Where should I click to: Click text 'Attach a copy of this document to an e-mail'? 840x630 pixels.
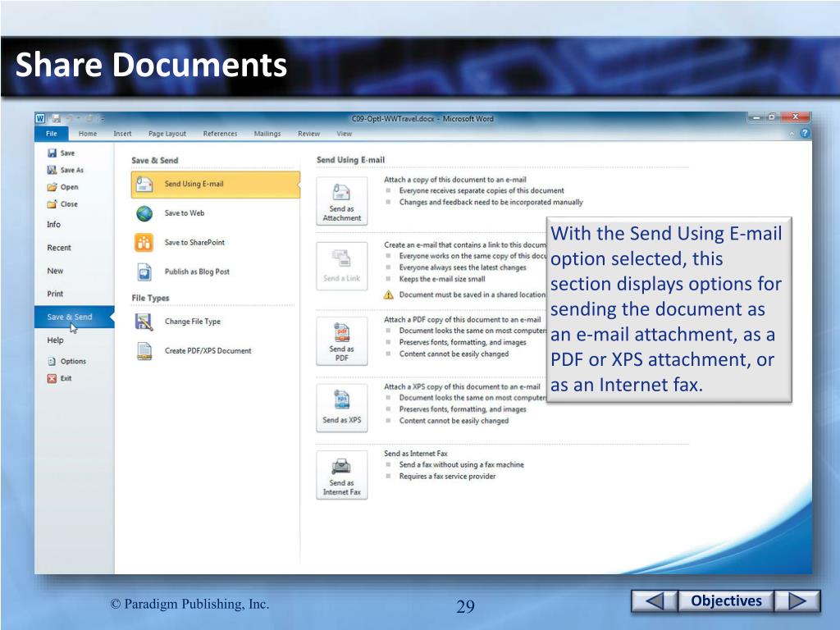tap(454, 180)
